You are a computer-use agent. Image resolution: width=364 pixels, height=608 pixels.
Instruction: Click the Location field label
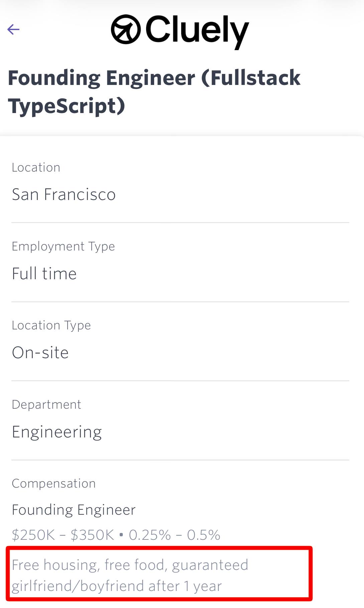[x=36, y=167]
